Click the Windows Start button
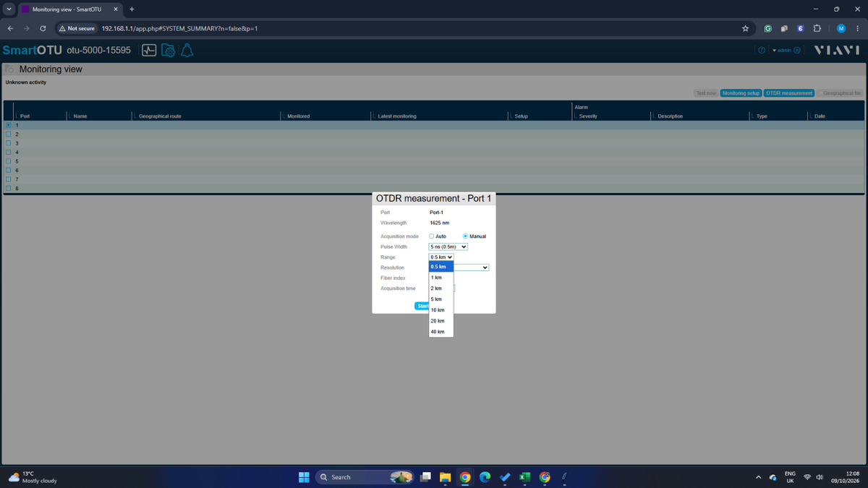 click(x=305, y=477)
